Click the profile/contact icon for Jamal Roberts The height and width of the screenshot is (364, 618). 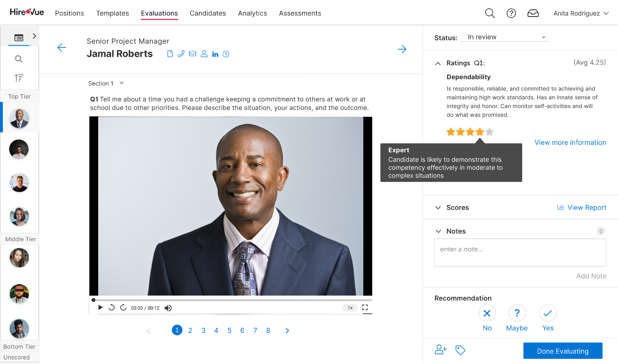pyautogui.click(x=204, y=53)
